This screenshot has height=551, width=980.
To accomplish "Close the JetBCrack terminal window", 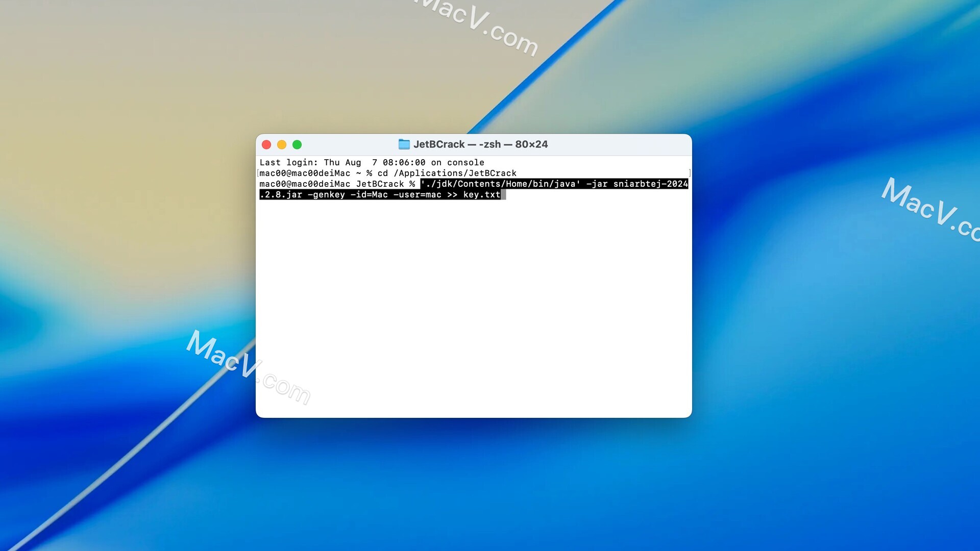I will (x=266, y=145).
